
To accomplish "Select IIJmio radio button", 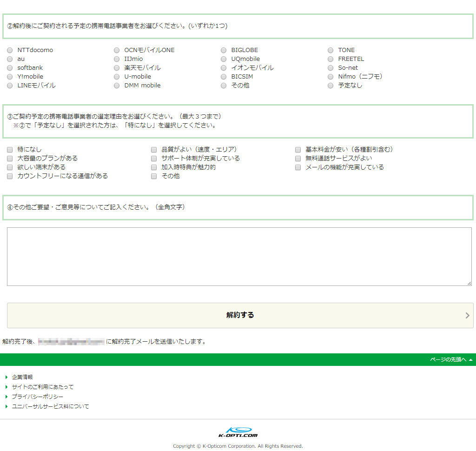I will [117, 59].
